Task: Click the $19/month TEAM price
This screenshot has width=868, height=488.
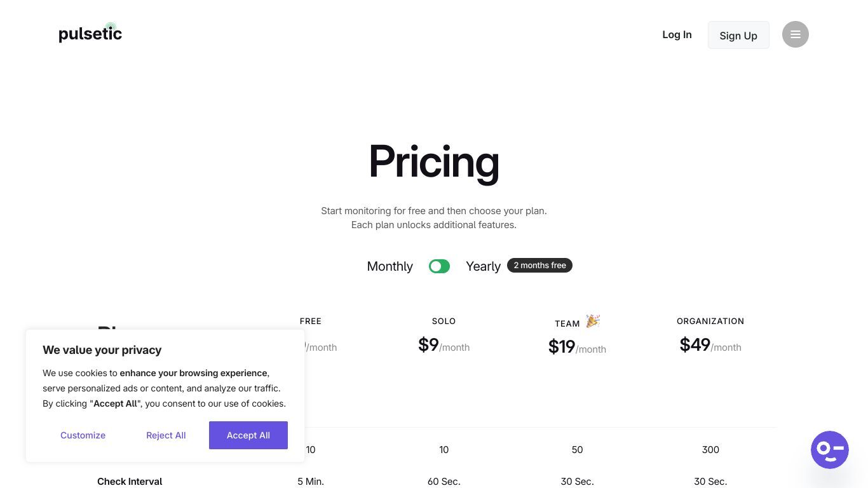Action: (577, 347)
